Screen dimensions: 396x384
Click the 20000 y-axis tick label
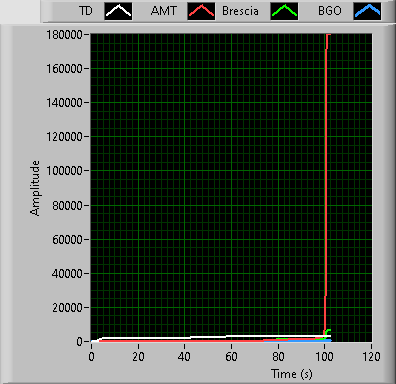click(x=67, y=308)
